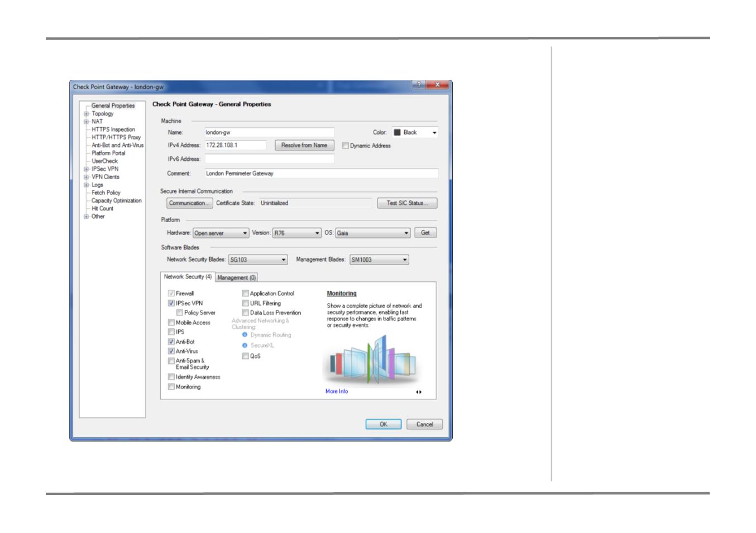The height and width of the screenshot is (533, 756).
Task: Open Network Security Blades SG103 dropdown
Action: coord(258,260)
